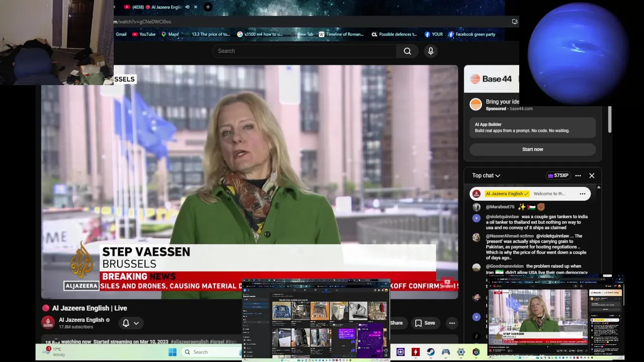Open the 'Possible defences t...' bookmark
The width and height of the screenshot is (644, 362).
[x=394, y=34]
